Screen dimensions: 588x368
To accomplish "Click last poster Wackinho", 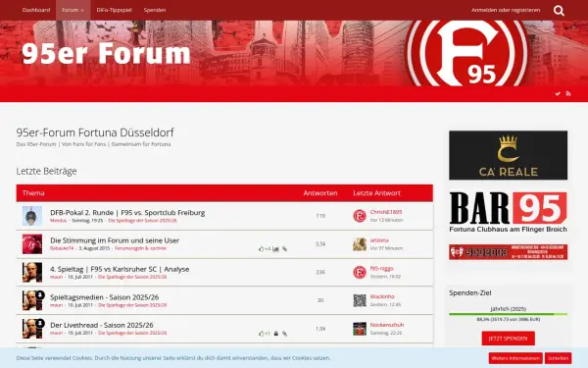I will click(x=382, y=296).
